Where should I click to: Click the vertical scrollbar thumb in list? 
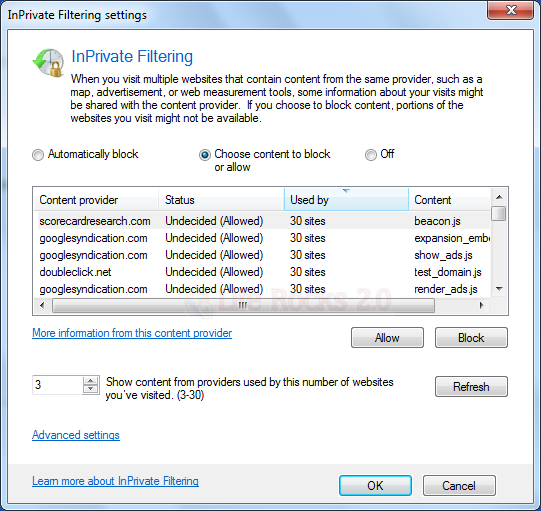tap(499, 213)
